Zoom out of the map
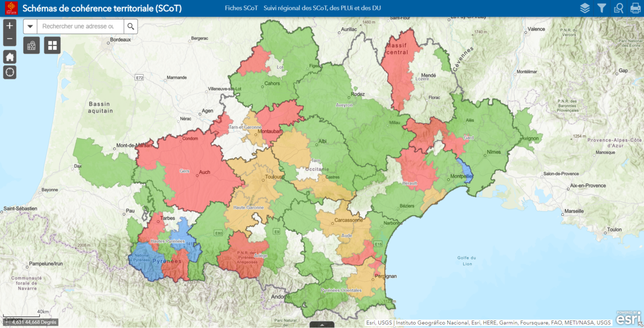 10,39
